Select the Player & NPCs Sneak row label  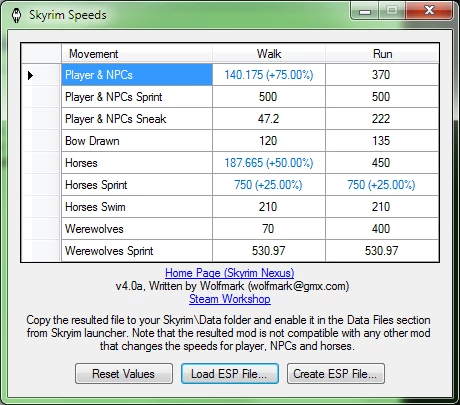click(x=137, y=119)
